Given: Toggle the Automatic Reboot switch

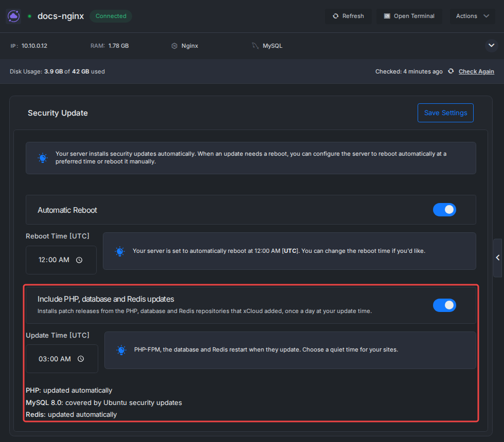Looking at the screenshot, I should point(444,210).
